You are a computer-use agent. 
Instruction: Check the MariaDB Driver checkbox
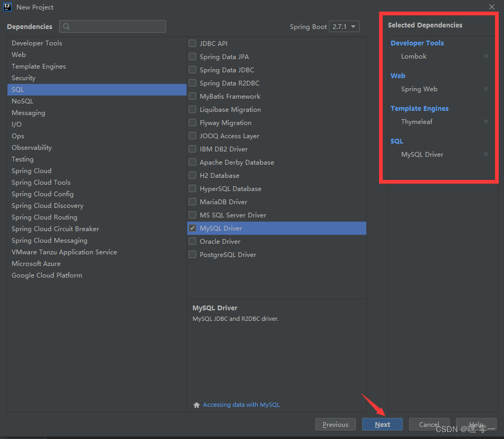[x=192, y=202]
